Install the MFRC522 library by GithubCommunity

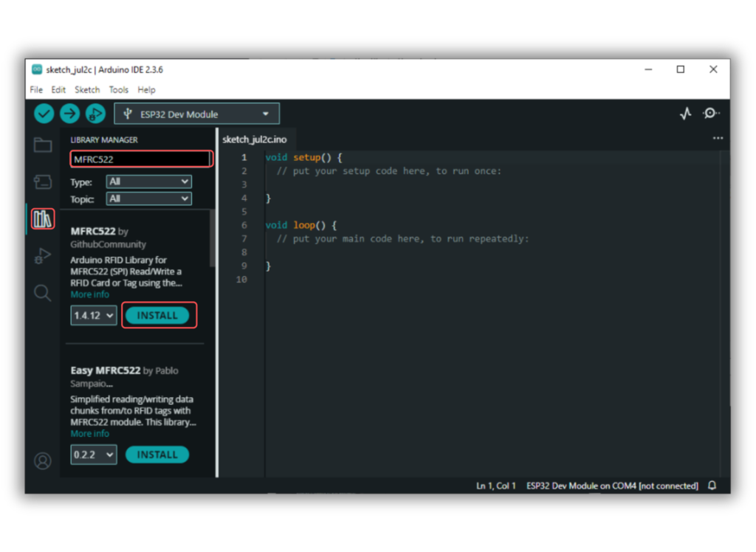157,315
